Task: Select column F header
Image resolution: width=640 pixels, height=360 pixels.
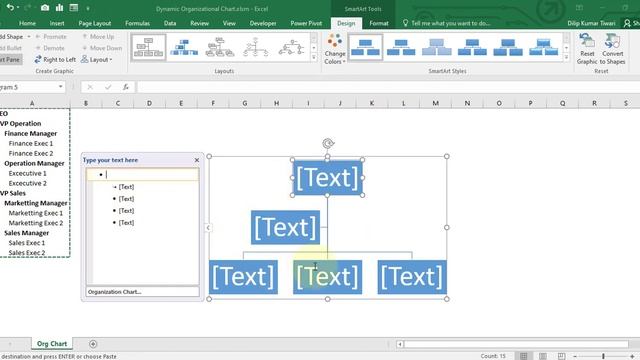Action: click(x=213, y=103)
